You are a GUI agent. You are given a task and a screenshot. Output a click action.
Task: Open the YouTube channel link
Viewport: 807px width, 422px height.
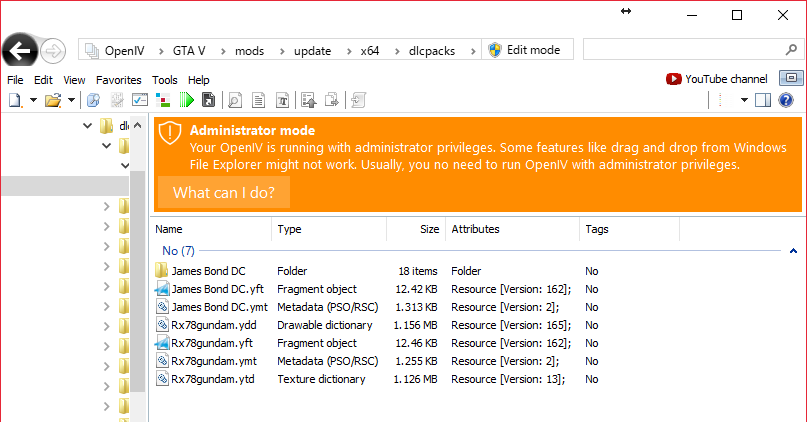pos(717,79)
